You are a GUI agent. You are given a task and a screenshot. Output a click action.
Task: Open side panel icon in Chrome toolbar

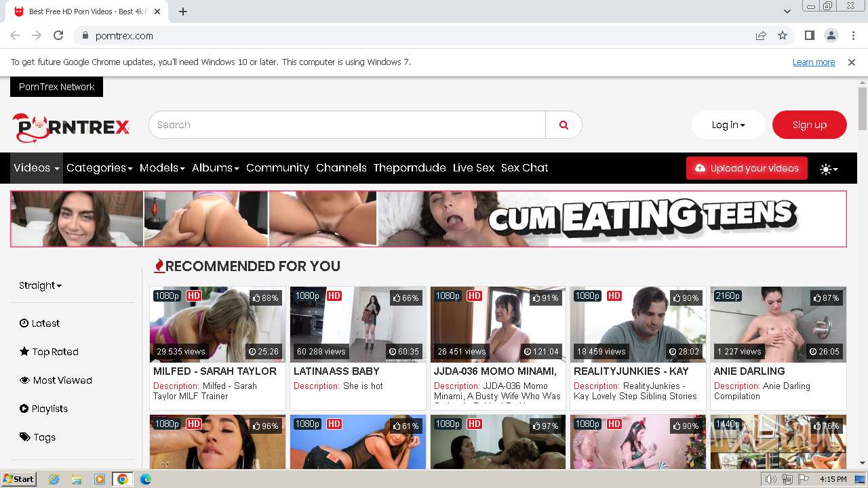809,36
